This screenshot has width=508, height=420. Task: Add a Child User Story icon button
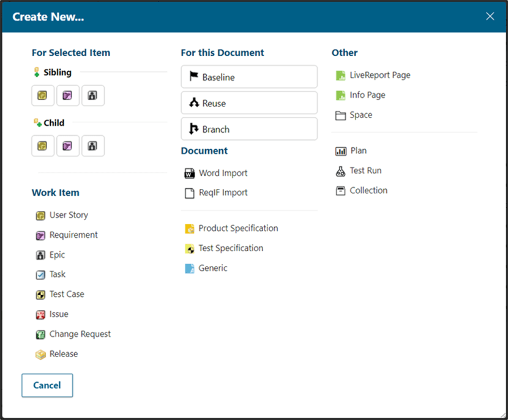42,146
